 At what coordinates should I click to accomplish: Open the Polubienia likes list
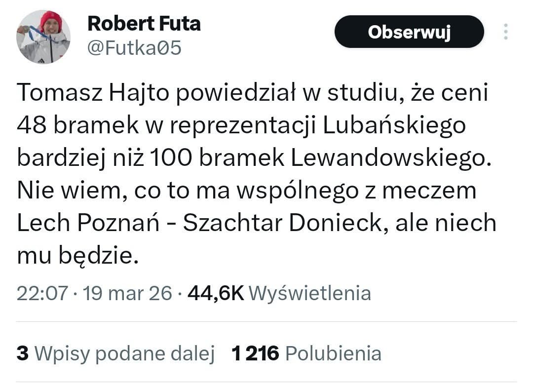click(x=333, y=353)
